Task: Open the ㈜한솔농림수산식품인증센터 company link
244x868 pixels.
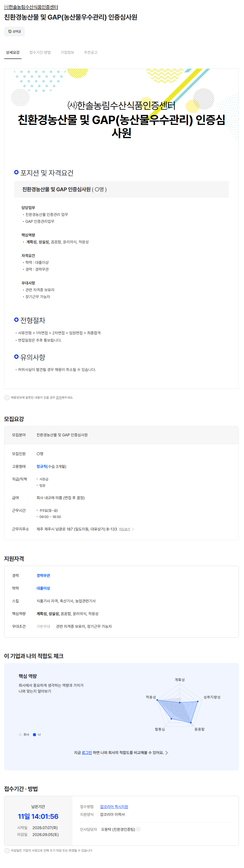Action: coord(31,7)
